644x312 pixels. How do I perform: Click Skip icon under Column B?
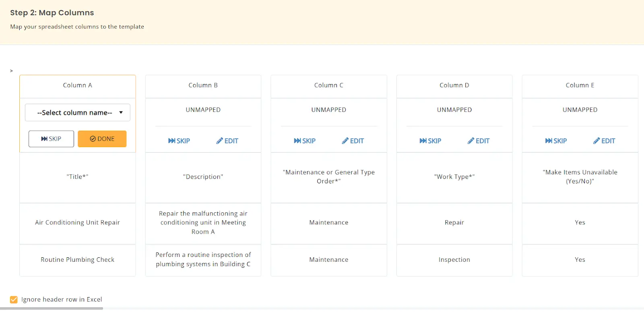[x=172, y=141]
